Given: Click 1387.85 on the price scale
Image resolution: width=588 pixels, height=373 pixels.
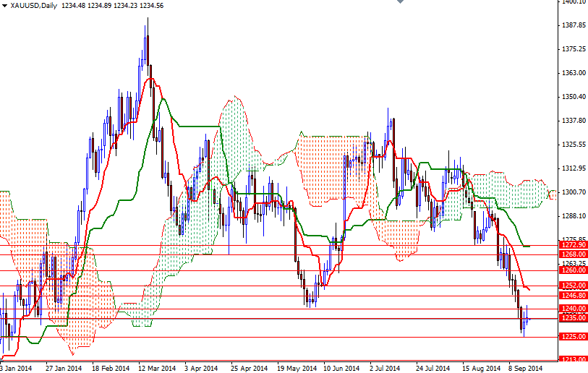Looking at the screenshot, I should pyautogui.click(x=573, y=26).
